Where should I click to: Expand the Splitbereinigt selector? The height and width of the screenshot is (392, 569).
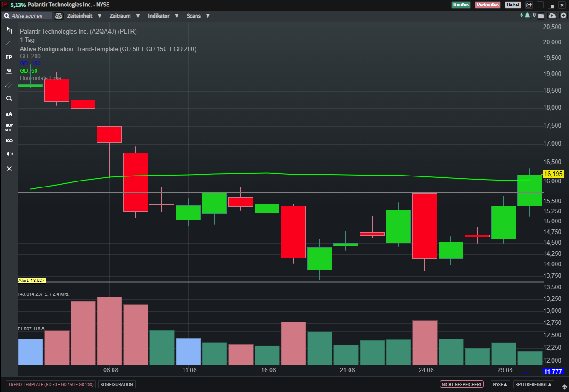[x=533, y=384]
